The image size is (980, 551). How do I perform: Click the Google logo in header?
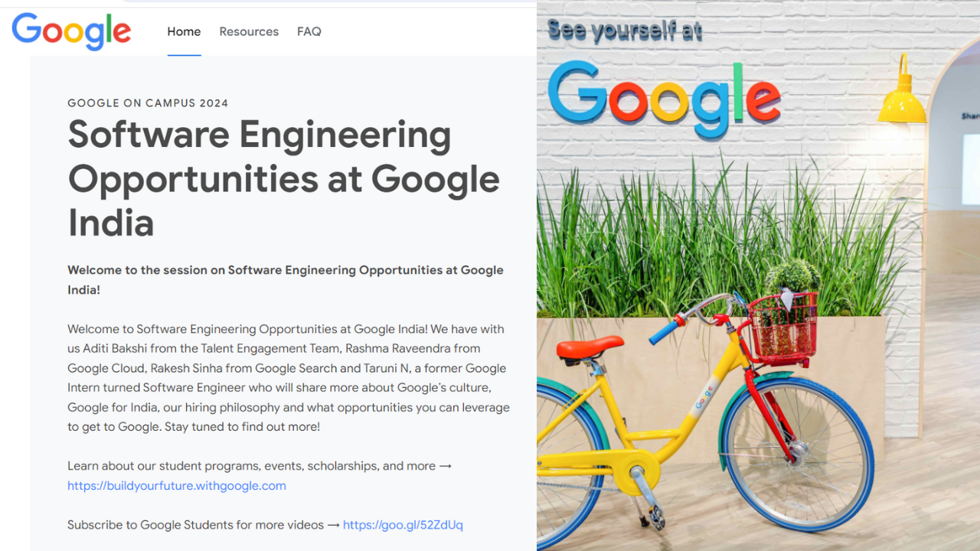tap(71, 31)
